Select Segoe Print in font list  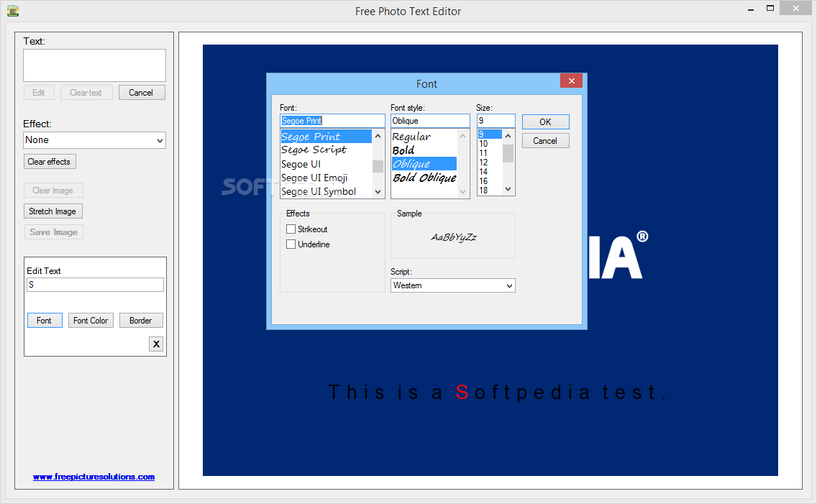(x=327, y=137)
